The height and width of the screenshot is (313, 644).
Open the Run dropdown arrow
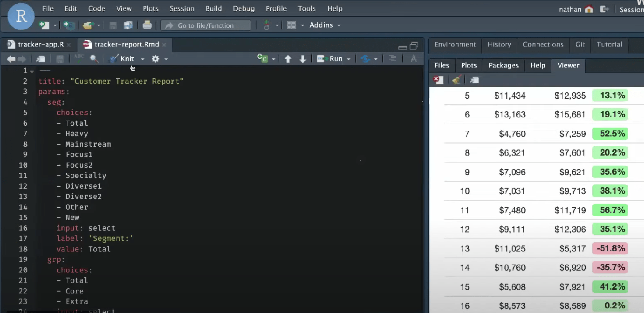[349, 59]
